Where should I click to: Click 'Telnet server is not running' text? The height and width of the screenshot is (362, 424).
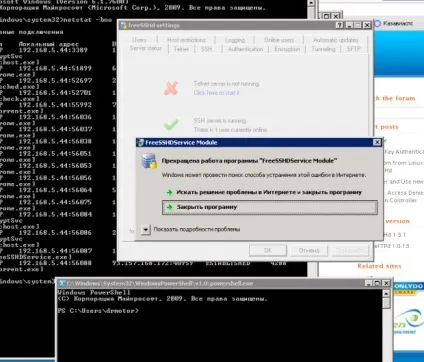pyautogui.click(x=226, y=84)
